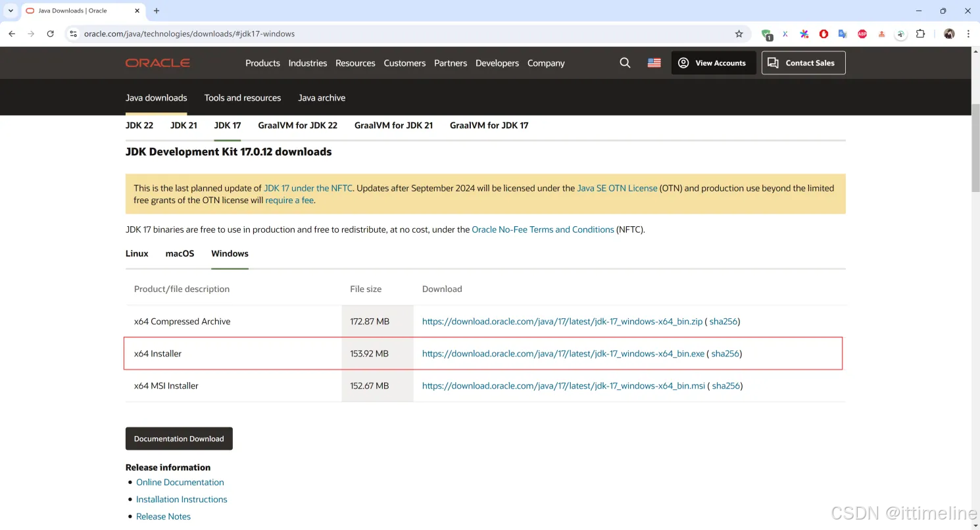Open Oracle No-Fee Terms and Conditions link
The image size is (980, 530).
pos(543,229)
